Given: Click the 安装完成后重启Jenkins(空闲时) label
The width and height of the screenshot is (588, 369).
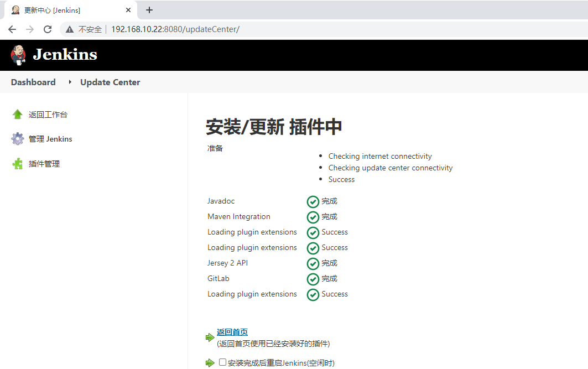Looking at the screenshot, I should click(x=281, y=363).
